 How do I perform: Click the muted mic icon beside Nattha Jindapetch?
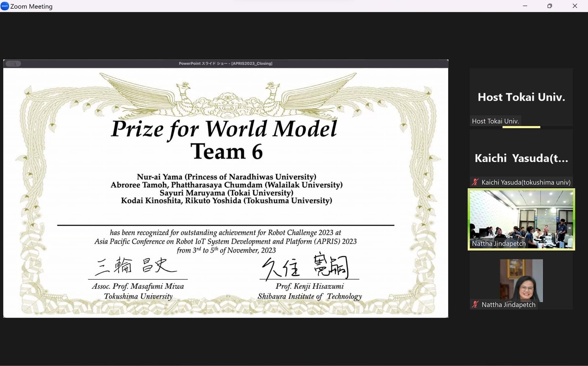click(475, 305)
